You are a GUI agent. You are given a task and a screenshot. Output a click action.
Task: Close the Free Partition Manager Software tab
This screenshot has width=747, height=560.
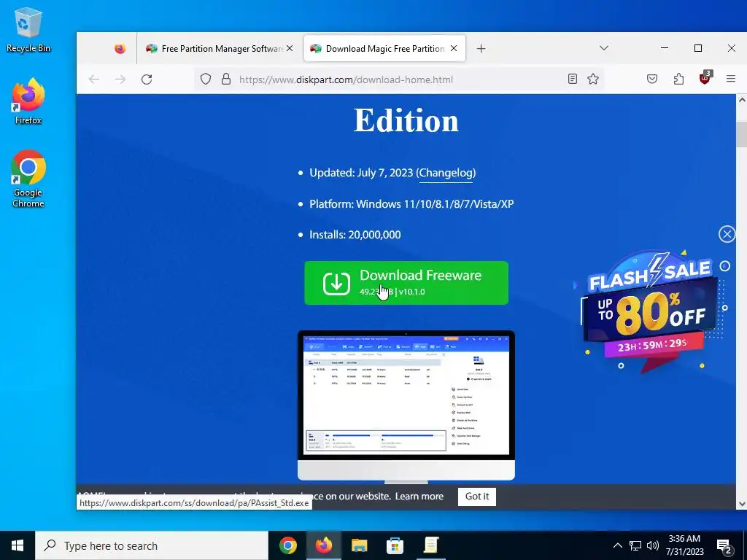click(x=290, y=49)
